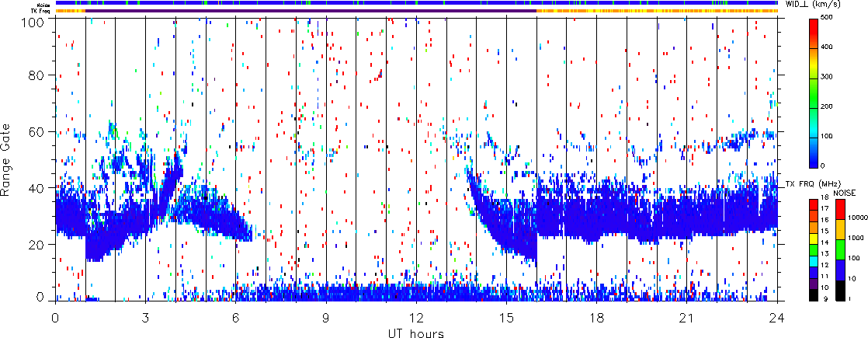The image size is (868, 338).
Task: Click the WID (km/s) spectral width colorbar
Action: 815,94
